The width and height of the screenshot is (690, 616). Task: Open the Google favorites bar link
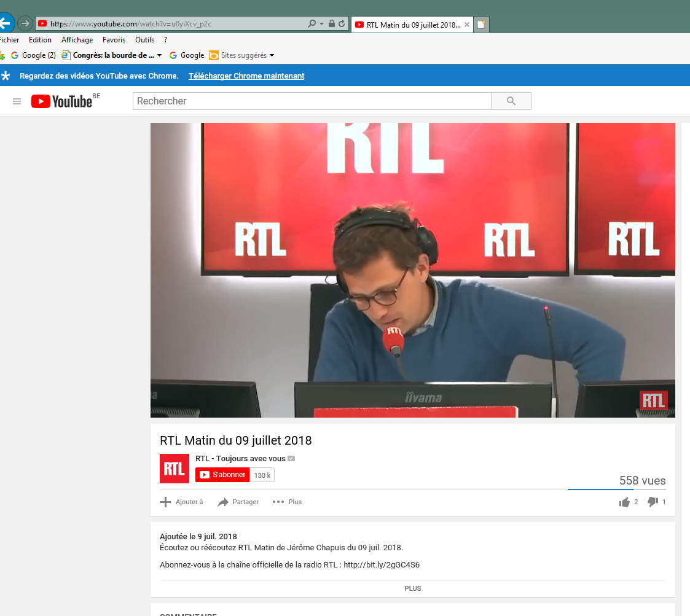187,55
